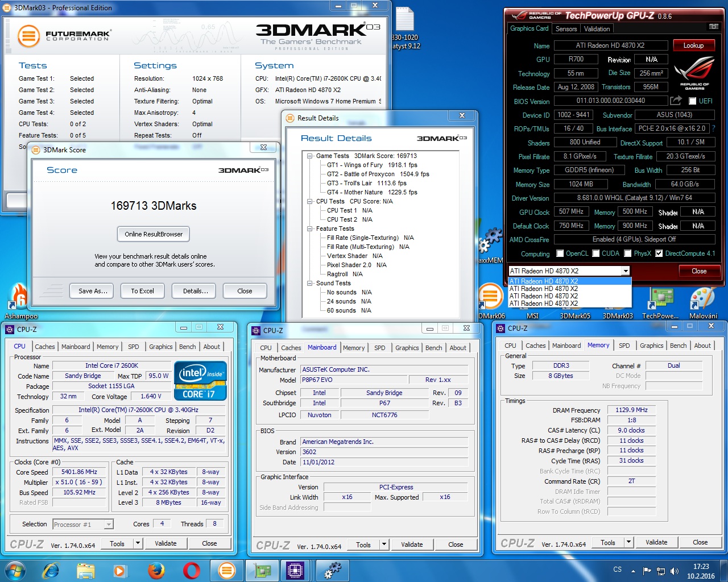
Task: Click the DRAM Frequency value 1129.9 MHz
Action: coord(631,410)
